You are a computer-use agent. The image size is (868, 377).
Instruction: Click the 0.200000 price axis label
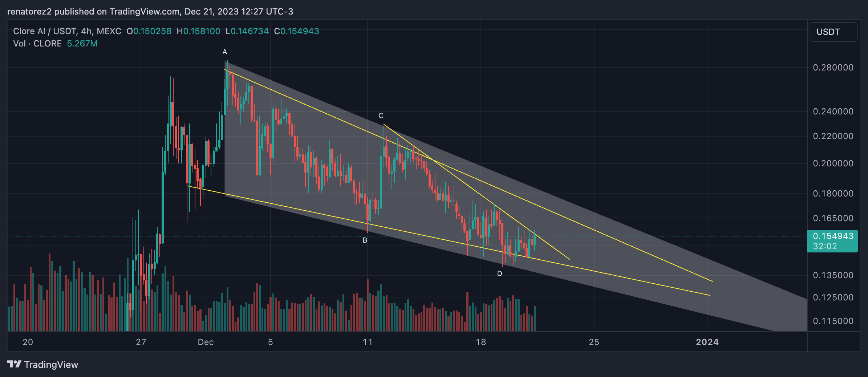(x=833, y=163)
